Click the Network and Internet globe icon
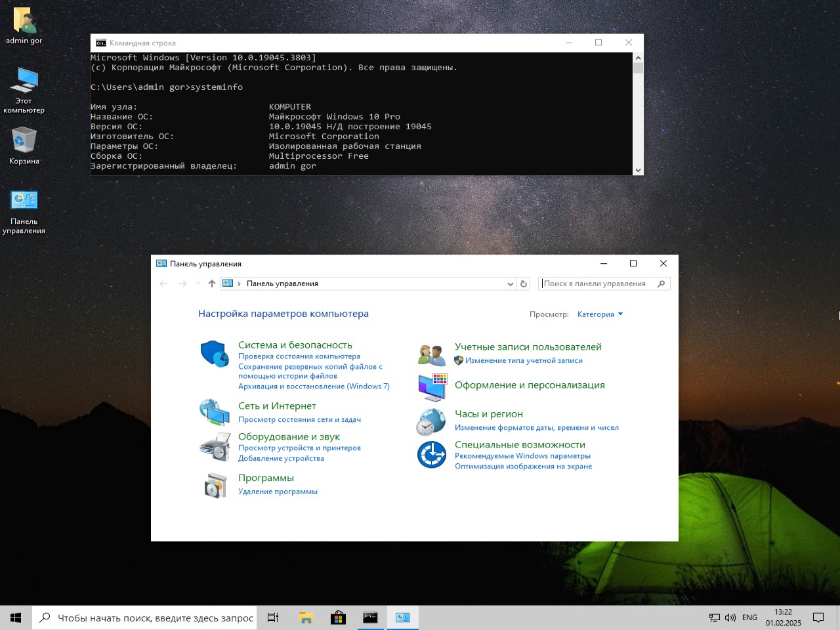 [214, 412]
